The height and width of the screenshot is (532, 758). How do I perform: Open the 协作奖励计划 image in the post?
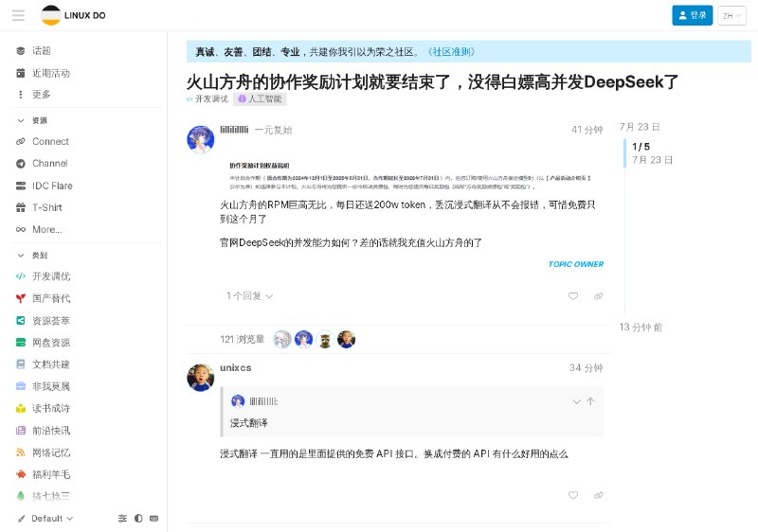[x=410, y=176]
